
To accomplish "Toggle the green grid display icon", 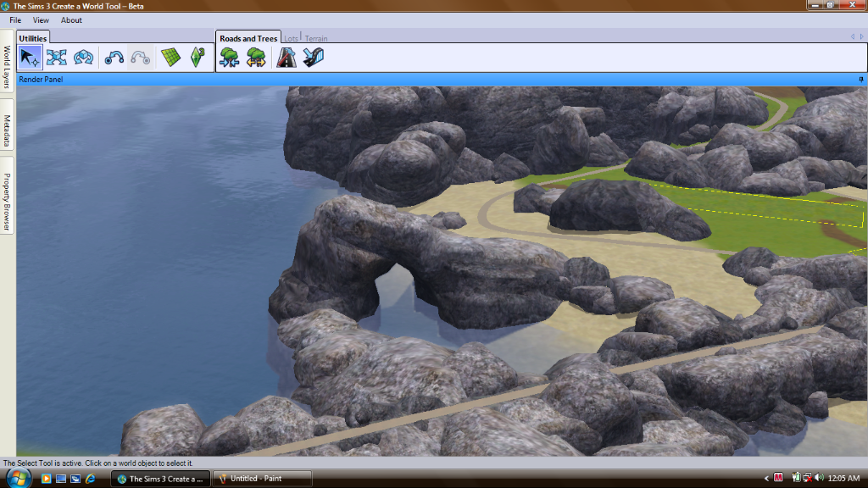I will point(170,58).
